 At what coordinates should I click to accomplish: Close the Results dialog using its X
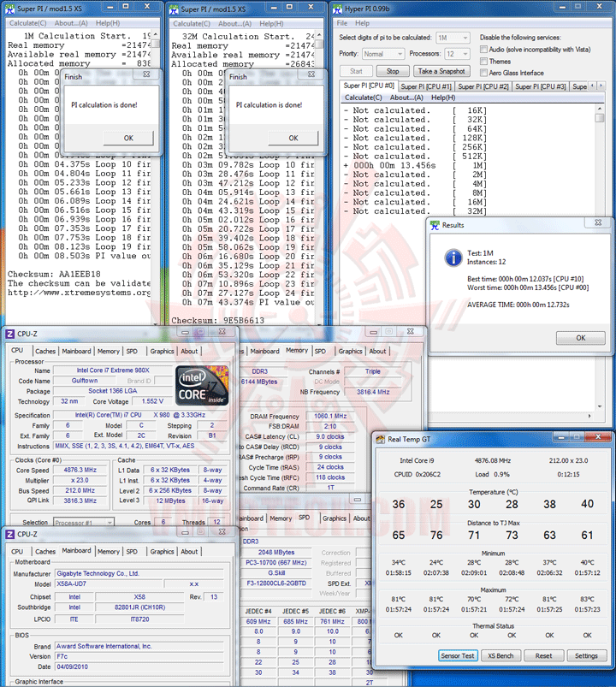point(598,222)
